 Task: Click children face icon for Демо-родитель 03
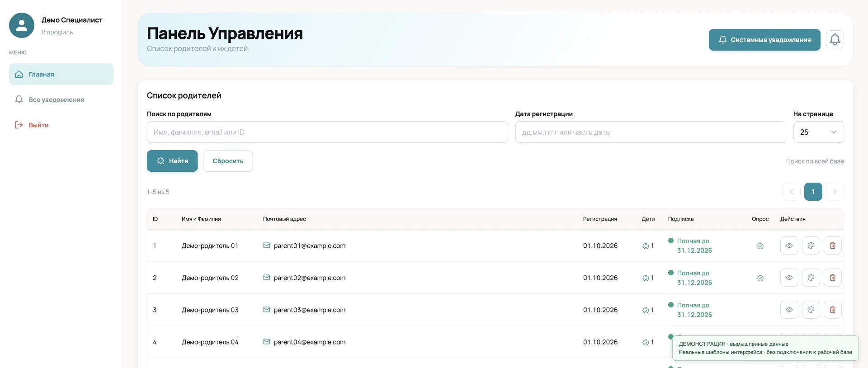pyautogui.click(x=646, y=310)
